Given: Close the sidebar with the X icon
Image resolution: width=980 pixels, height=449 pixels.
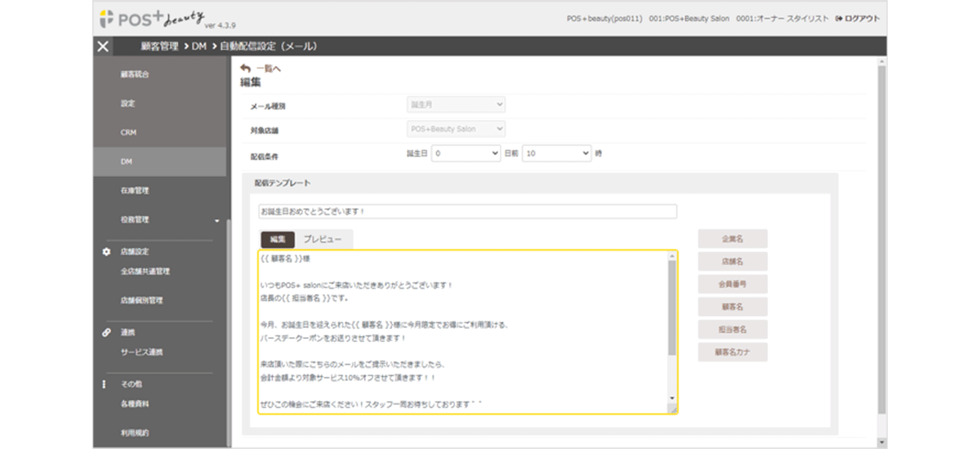Looking at the screenshot, I should pos(102,47).
